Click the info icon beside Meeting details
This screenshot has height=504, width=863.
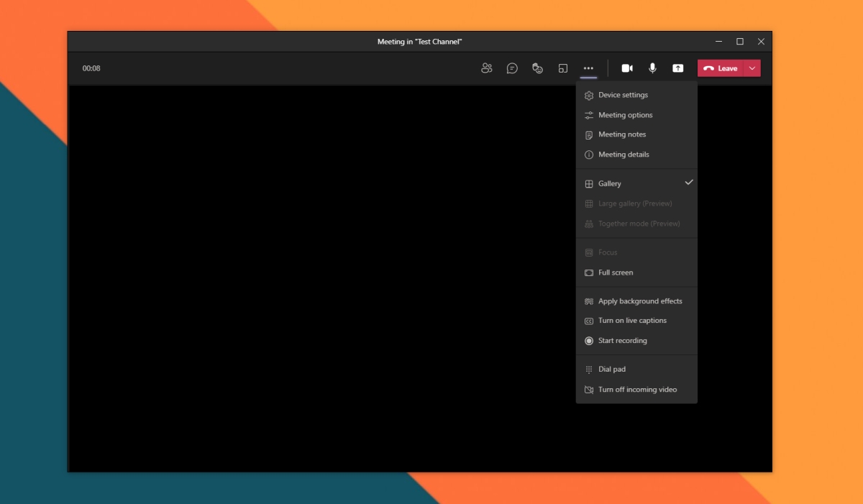click(x=589, y=155)
